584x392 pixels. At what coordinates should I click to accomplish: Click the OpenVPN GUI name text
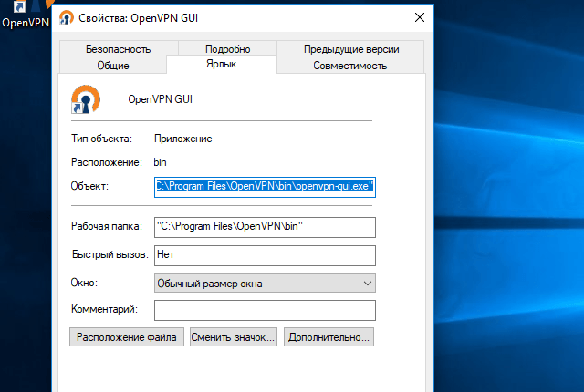coord(161,99)
